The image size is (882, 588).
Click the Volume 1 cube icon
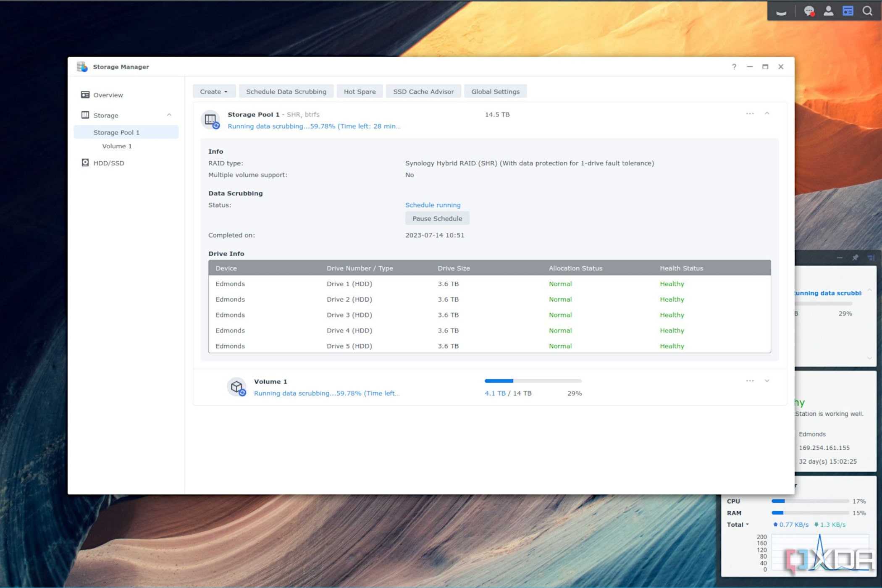[x=237, y=387]
